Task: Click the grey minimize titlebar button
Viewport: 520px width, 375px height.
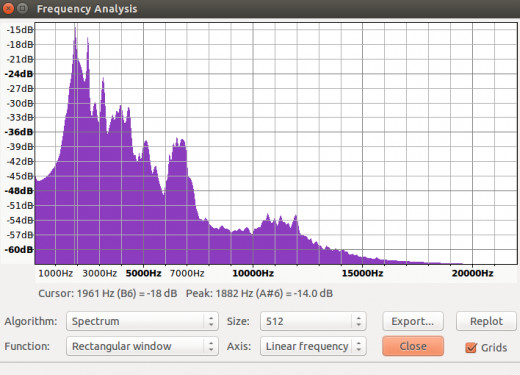Action: 22,8
